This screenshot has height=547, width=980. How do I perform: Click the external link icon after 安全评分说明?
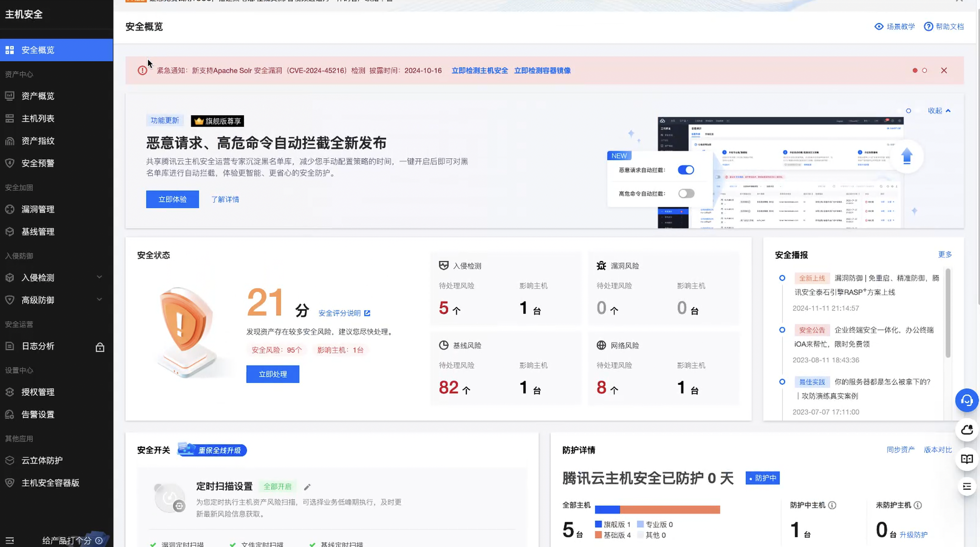pyautogui.click(x=367, y=313)
